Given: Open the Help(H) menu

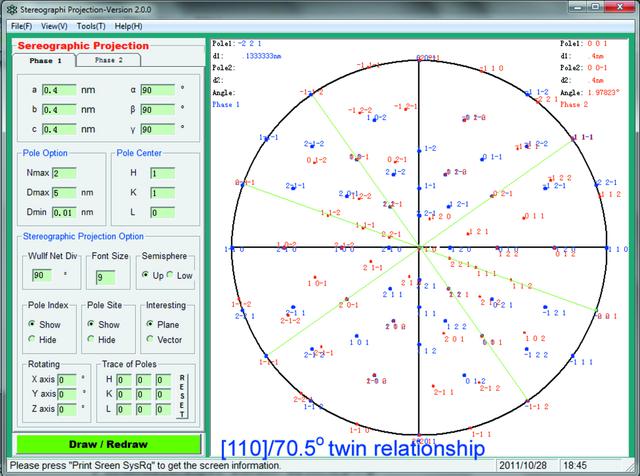Looking at the screenshot, I should pyautogui.click(x=128, y=26).
